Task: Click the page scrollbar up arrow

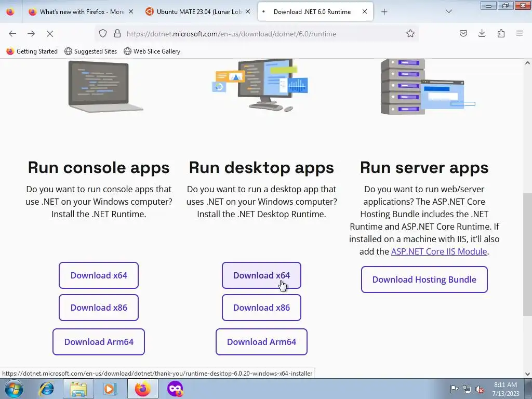Action: (x=527, y=63)
